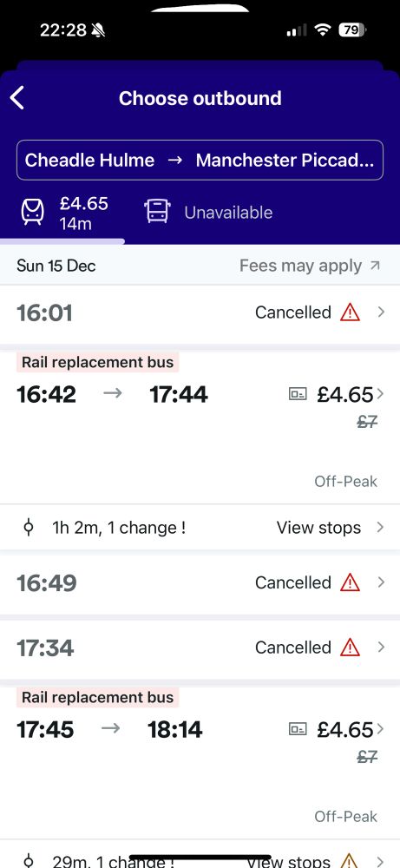Open external link arrow next to Fees may apply
This screenshot has height=868, width=400.
coord(375,266)
